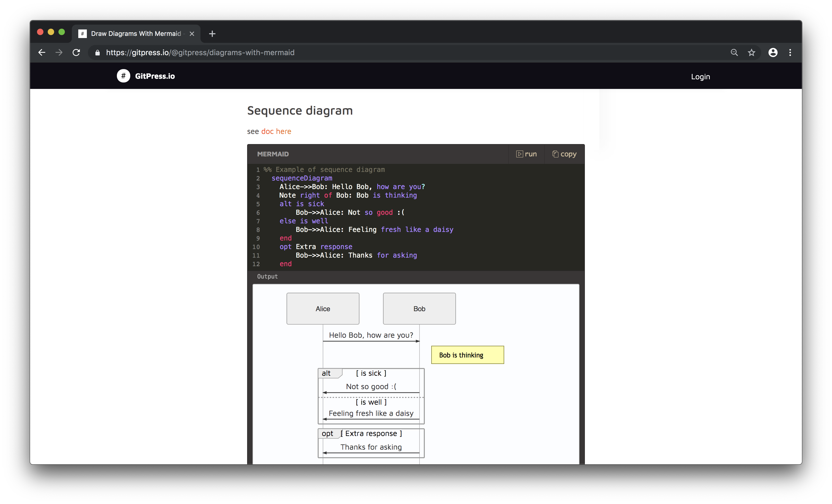This screenshot has width=832, height=504.
Task: Close the Draw Diagrams With Mermaid tab
Action: click(192, 34)
